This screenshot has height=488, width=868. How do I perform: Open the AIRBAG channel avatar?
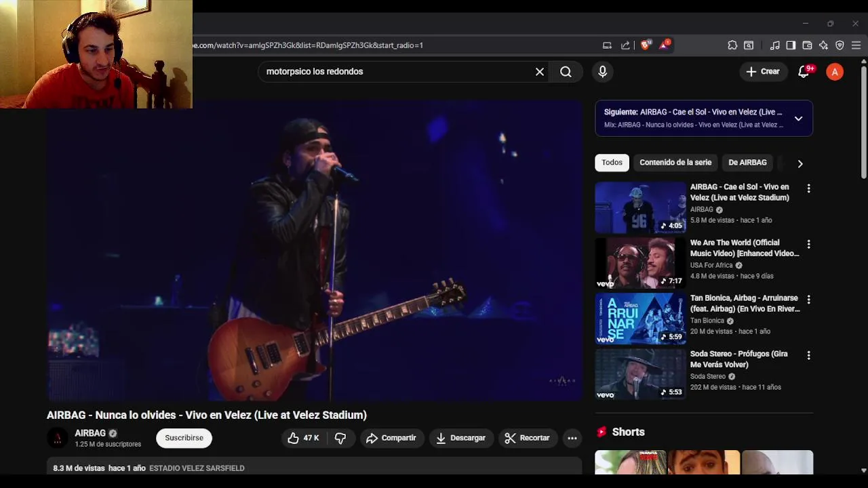tap(58, 439)
